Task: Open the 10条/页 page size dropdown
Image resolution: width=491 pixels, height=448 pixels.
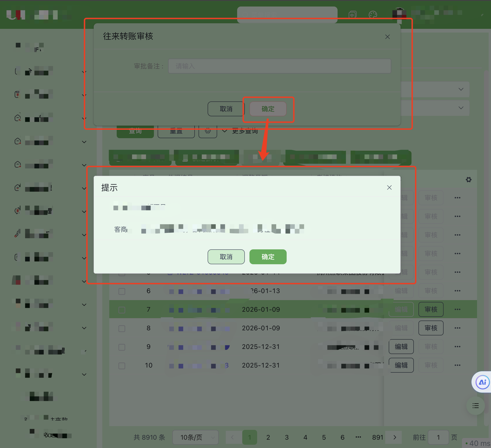Action: [195, 437]
